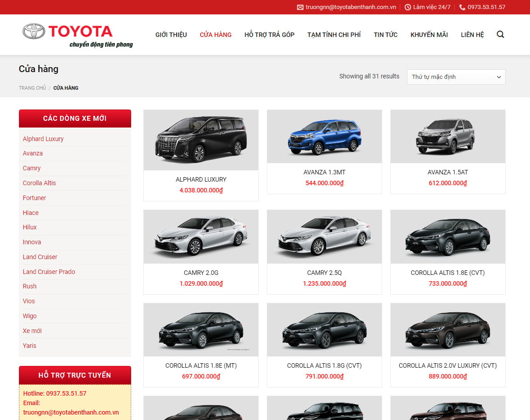Click the blue Avanza 1.3MT image
Viewport: 530px width, 420px height.
point(324,137)
